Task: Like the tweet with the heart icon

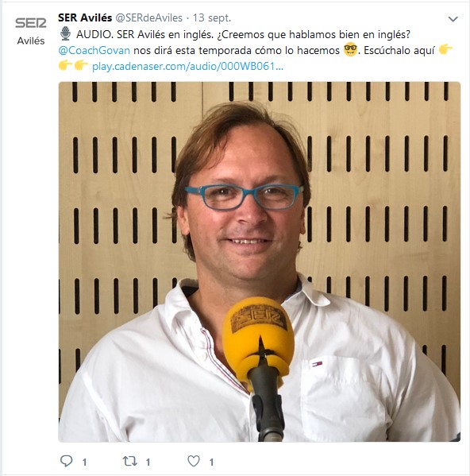Action: click(194, 461)
